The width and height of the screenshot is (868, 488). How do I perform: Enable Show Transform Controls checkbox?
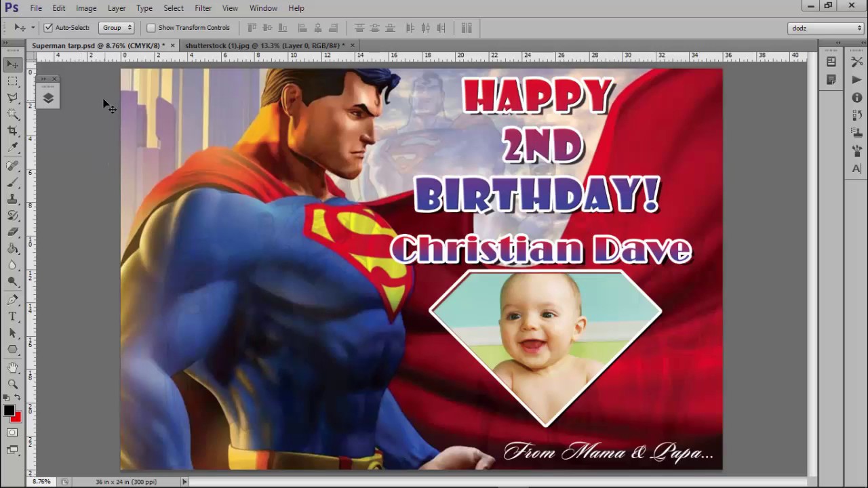[151, 28]
